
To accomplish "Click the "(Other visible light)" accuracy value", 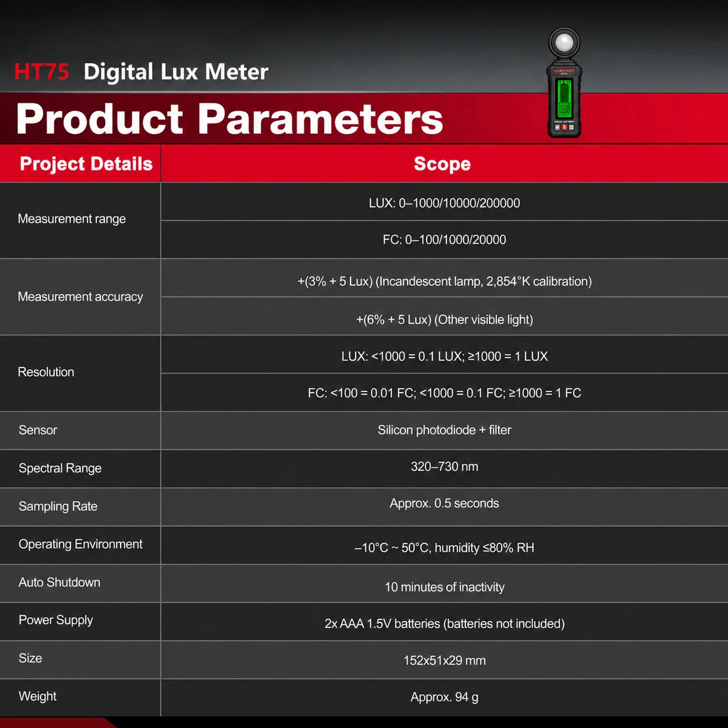I will (x=445, y=320).
